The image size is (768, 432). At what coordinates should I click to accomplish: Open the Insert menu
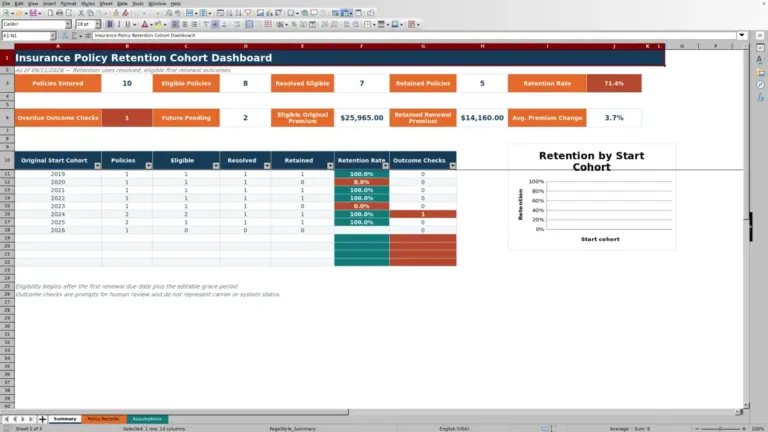point(49,3)
